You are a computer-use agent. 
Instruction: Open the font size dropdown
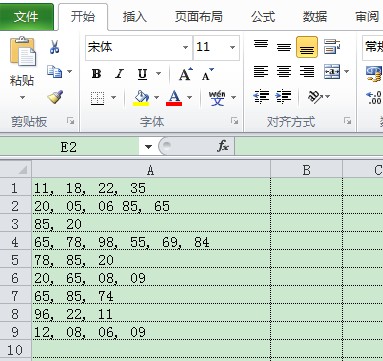(x=232, y=47)
